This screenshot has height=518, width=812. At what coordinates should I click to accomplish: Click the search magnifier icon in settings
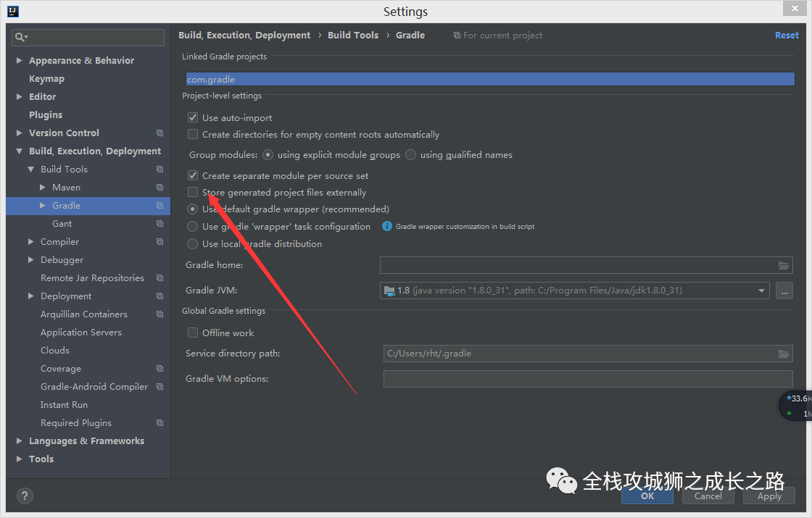(x=21, y=37)
